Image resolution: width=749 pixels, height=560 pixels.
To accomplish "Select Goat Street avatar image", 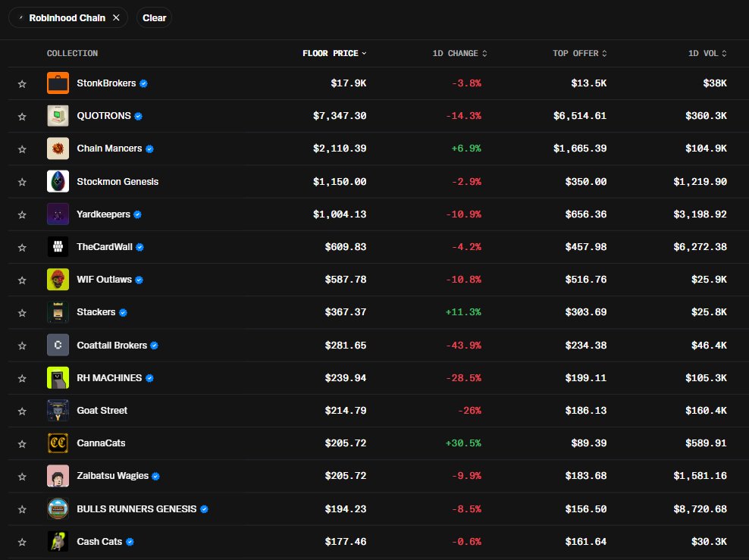I will [58, 411].
